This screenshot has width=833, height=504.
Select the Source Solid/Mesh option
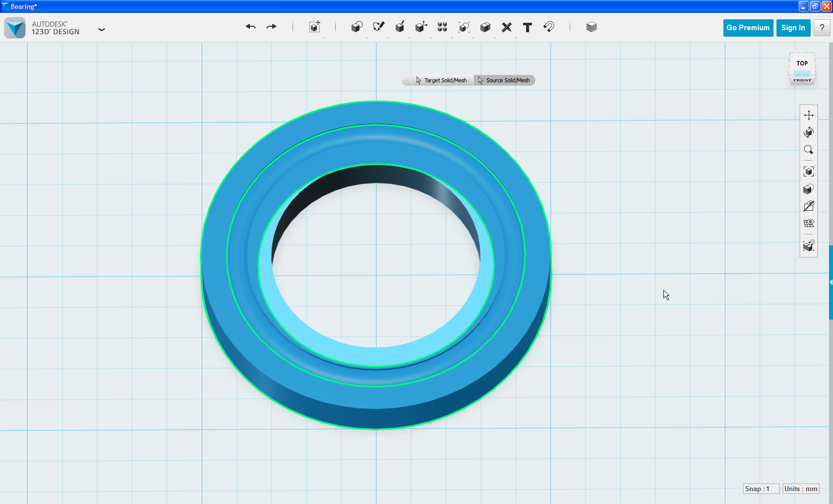tap(504, 80)
